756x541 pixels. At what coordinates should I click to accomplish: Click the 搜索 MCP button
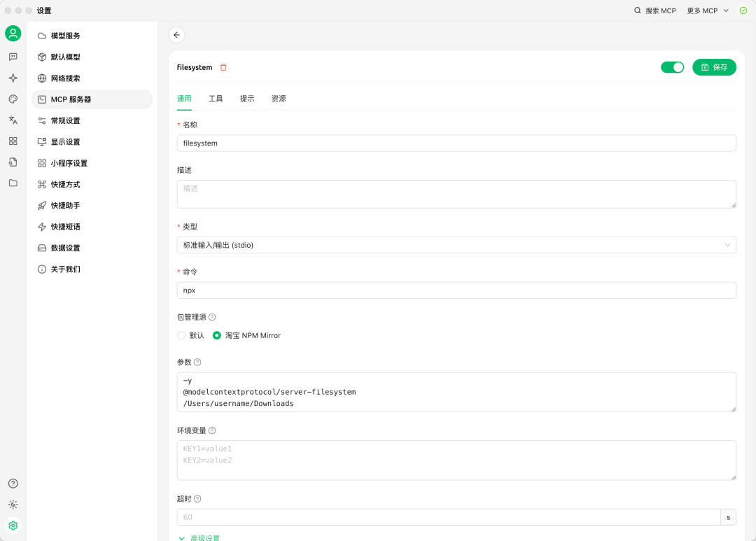(x=655, y=10)
